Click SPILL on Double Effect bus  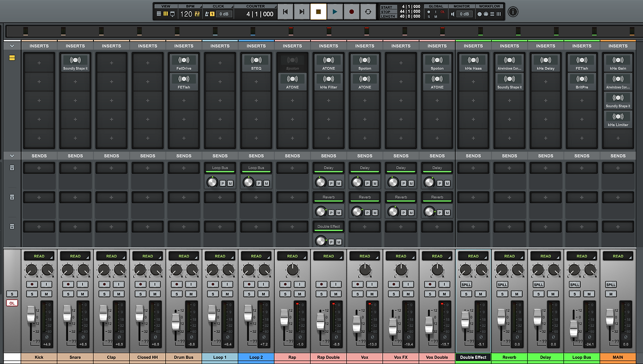(466, 285)
